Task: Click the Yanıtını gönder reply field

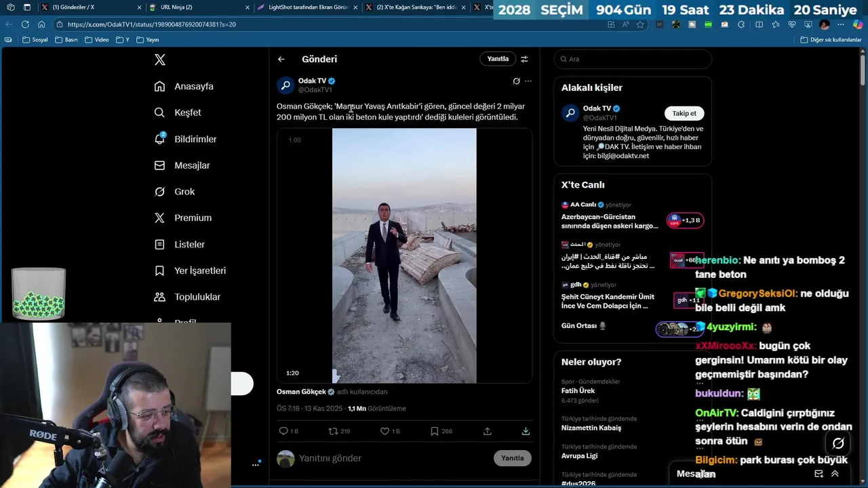Action: (393, 458)
